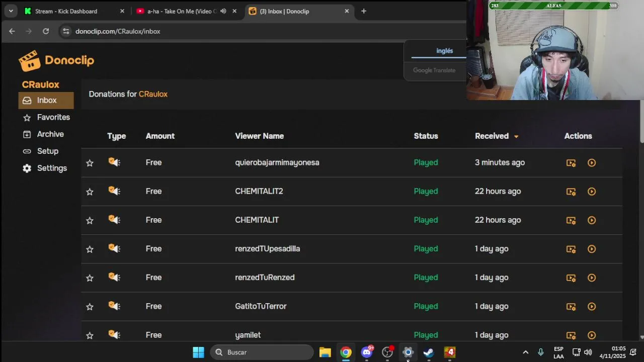Open archive action for GatitoTuTerror row
The width and height of the screenshot is (644, 362).
pyautogui.click(x=571, y=306)
